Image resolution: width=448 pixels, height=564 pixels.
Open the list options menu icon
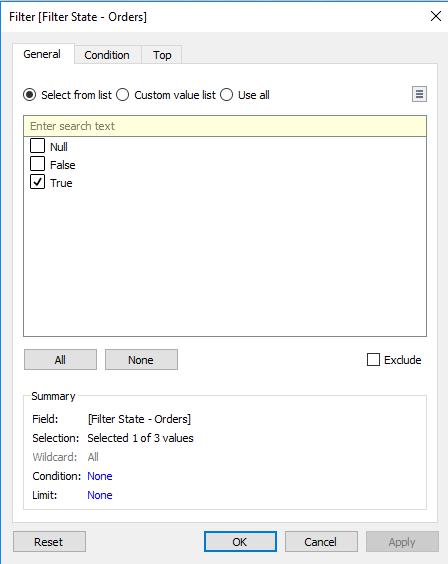point(419,94)
